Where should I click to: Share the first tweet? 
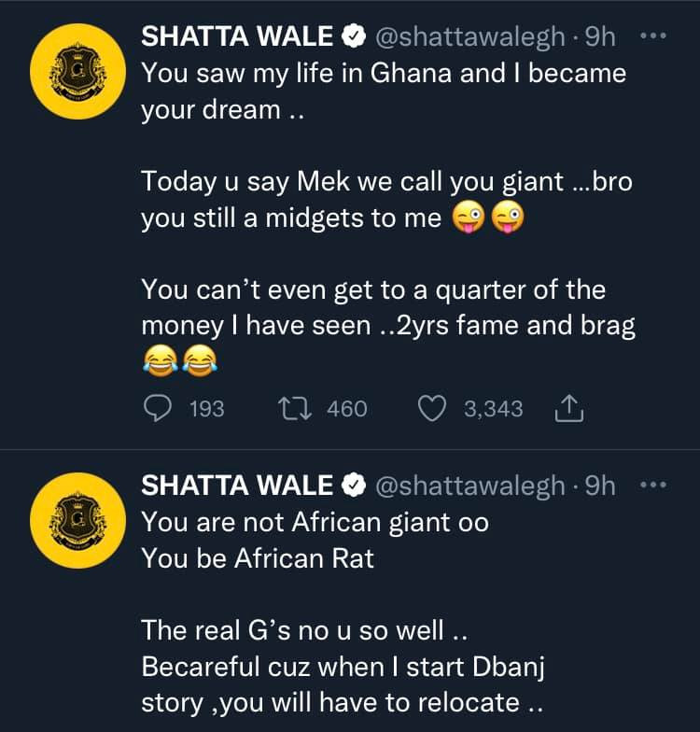569,409
